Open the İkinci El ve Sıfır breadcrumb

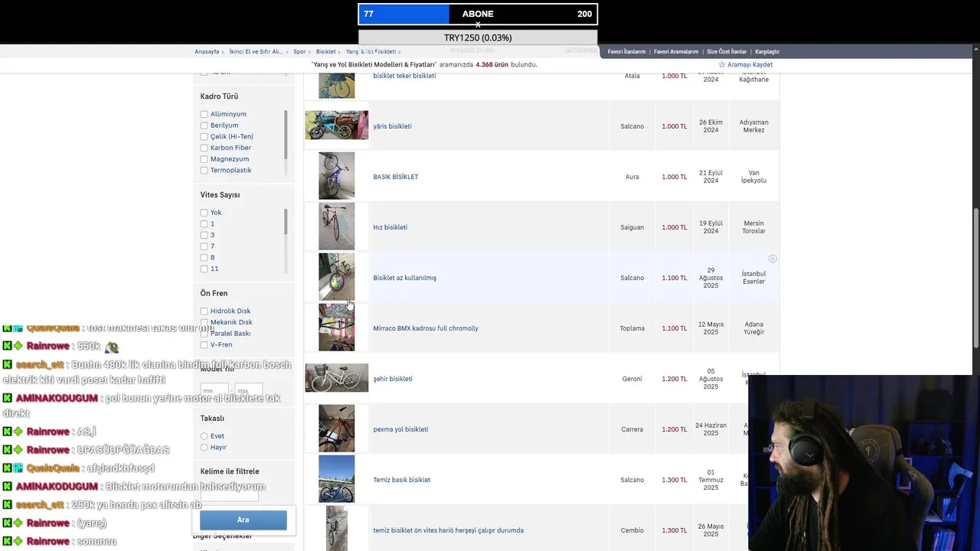coord(256,51)
